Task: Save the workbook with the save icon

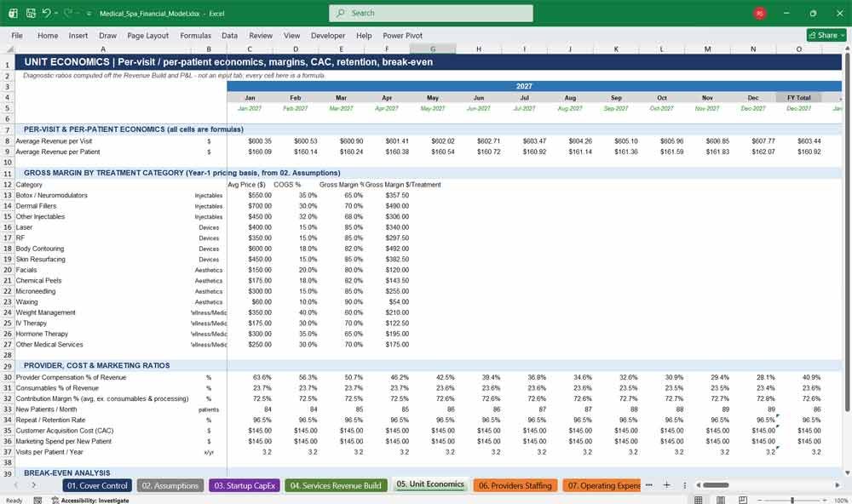Action: pyautogui.click(x=31, y=13)
